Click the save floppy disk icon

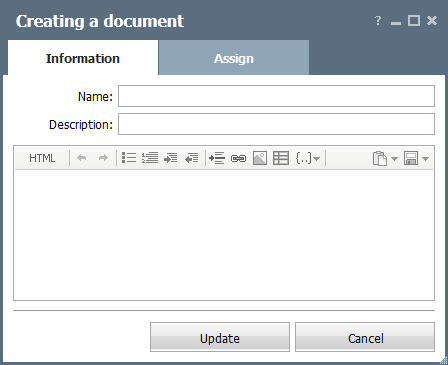click(x=411, y=158)
